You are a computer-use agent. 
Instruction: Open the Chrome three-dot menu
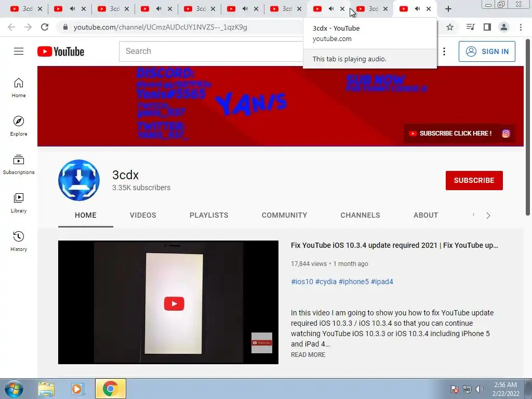point(521,27)
